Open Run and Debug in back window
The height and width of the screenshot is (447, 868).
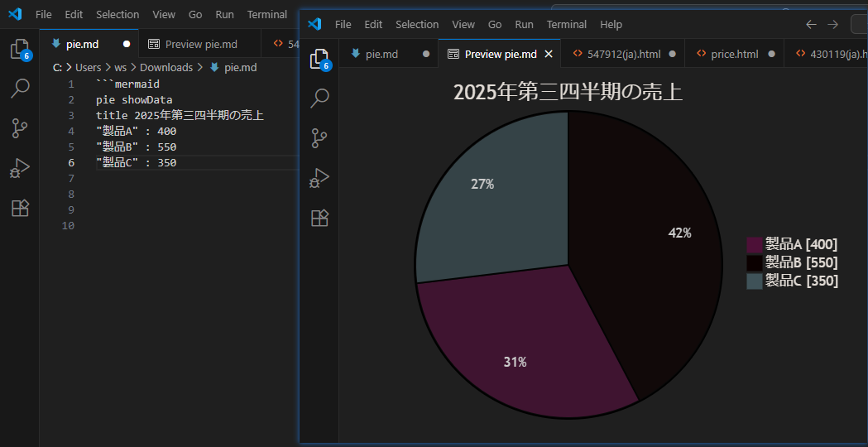pyautogui.click(x=20, y=168)
